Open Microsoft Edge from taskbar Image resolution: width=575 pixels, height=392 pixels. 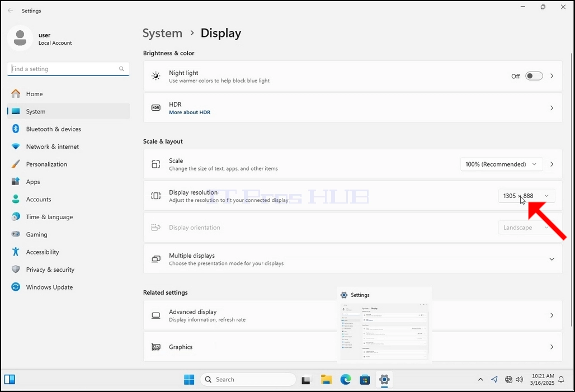coord(346,380)
